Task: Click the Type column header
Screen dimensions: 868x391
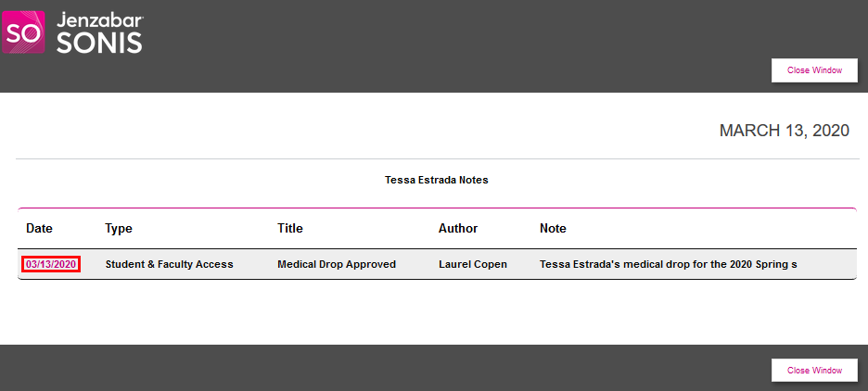Action: (x=119, y=228)
